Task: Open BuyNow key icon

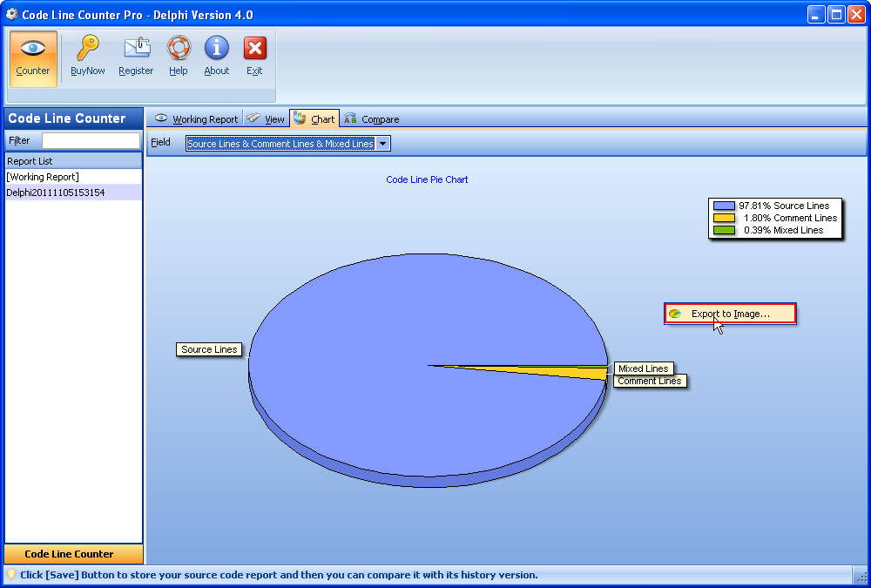Action: [88, 49]
